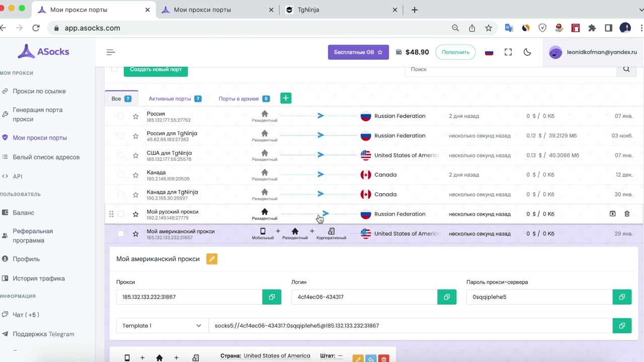
Task: Click the Поиск search field
Action: click(511, 69)
